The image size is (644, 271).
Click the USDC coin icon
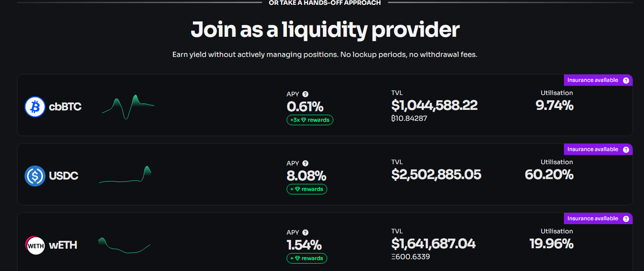pos(35,176)
